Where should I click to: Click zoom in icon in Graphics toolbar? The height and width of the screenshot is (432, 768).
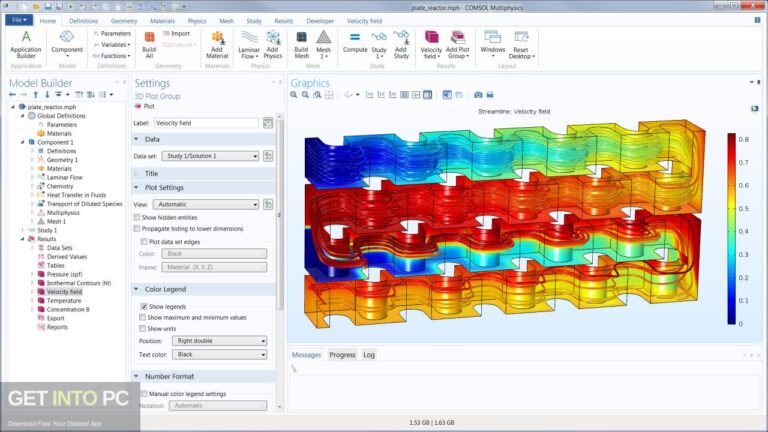click(x=293, y=95)
